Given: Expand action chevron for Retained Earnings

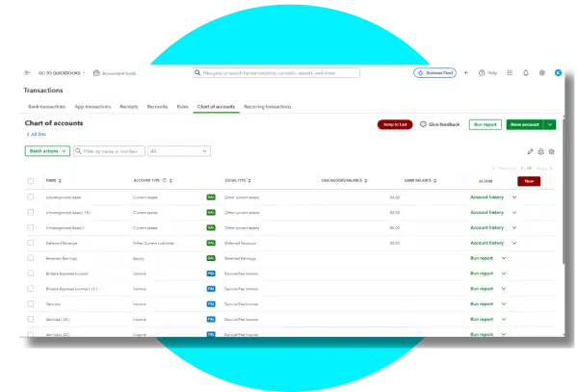Looking at the screenshot, I should coord(504,258).
